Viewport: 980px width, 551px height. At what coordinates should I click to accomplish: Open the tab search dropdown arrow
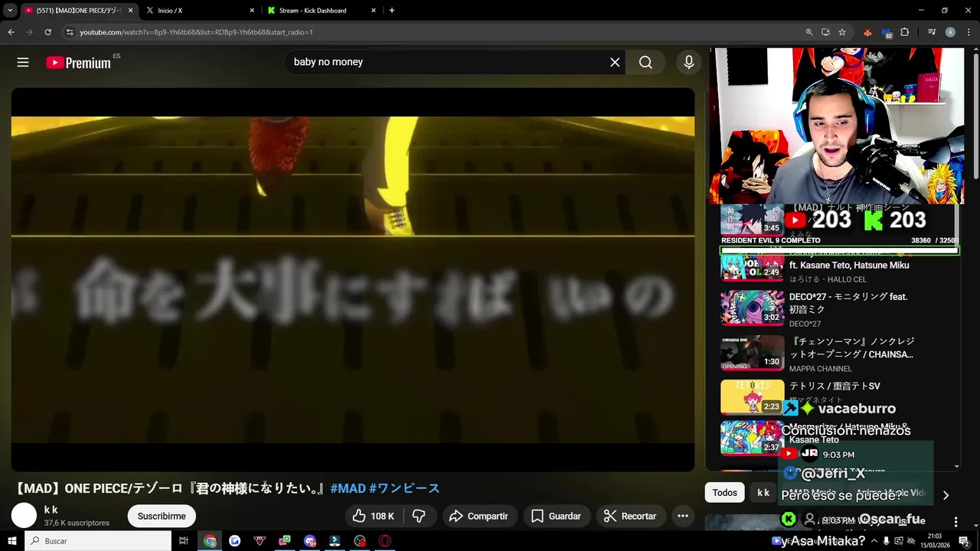click(x=10, y=10)
